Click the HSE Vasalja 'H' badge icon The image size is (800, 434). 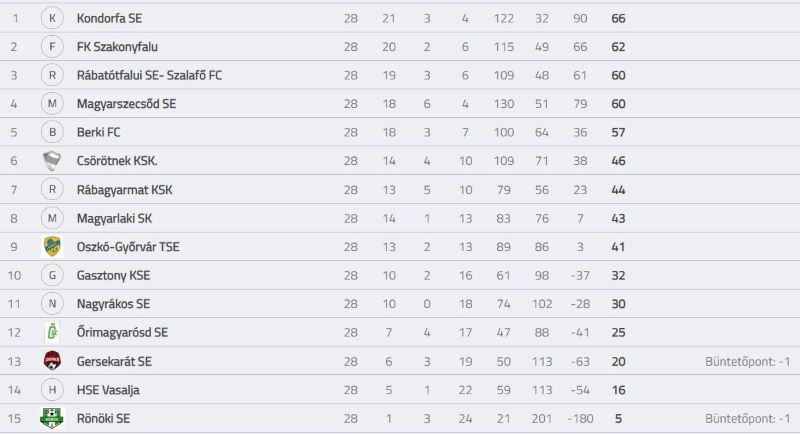coord(52,390)
